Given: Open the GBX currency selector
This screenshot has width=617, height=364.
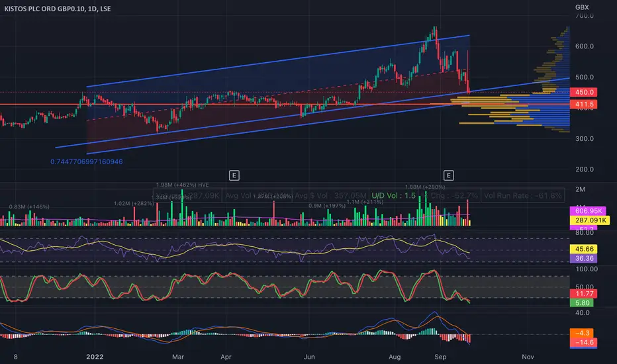Looking at the screenshot, I should [582, 7].
